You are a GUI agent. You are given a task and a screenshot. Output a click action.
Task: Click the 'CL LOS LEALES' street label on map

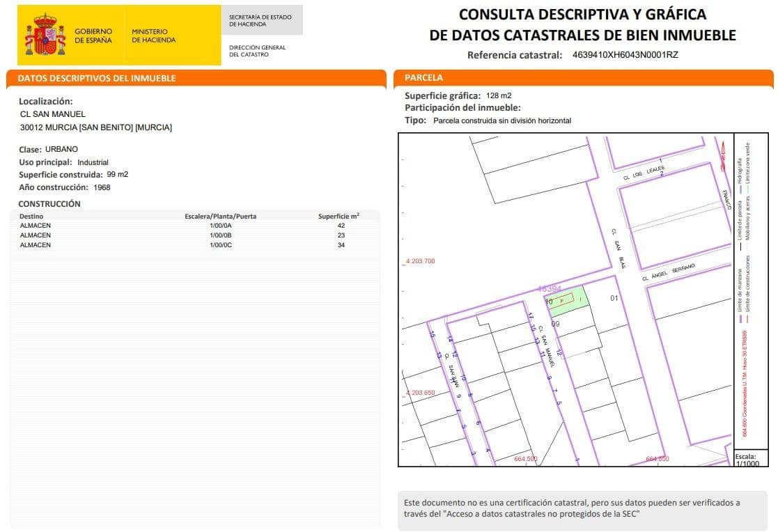644,173
